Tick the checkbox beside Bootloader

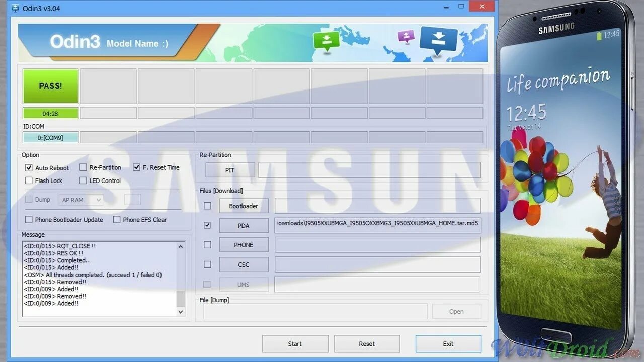coord(207,206)
